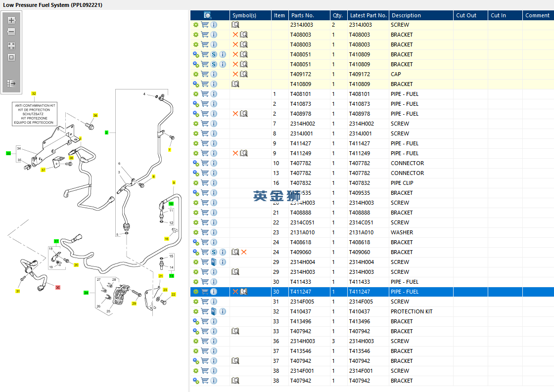Sort by Parts No. column header
Screen dimensions: 554x392
click(302, 15)
